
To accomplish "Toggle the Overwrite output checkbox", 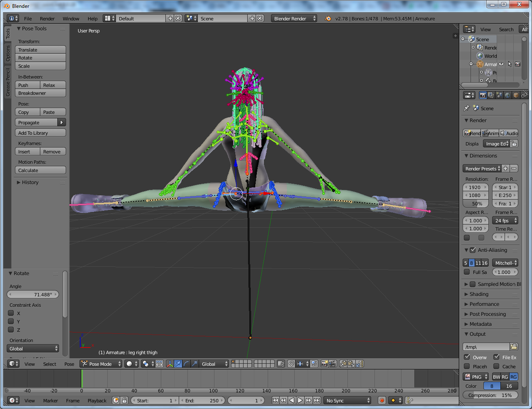I will tap(467, 357).
